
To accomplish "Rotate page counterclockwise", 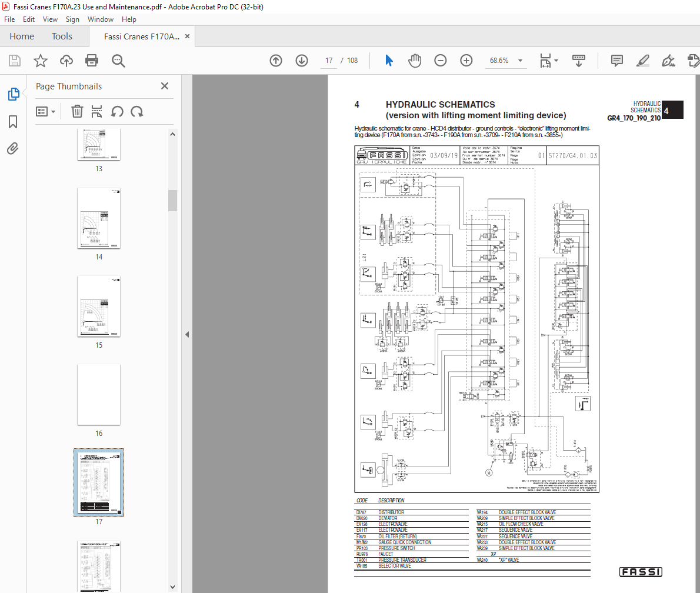I will (118, 111).
